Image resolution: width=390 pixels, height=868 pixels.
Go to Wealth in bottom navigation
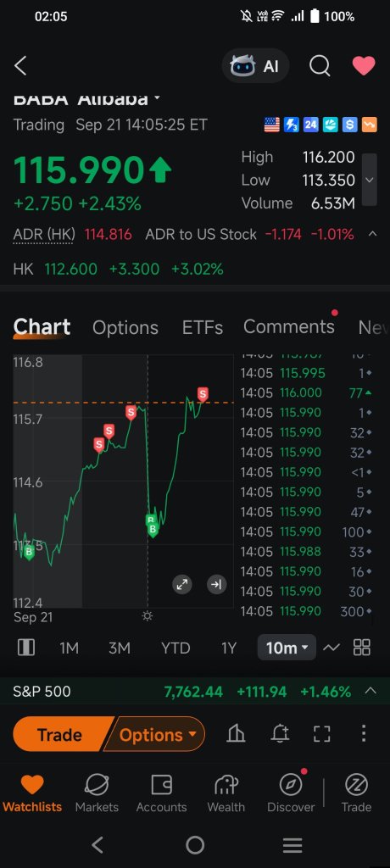pos(226,793)
